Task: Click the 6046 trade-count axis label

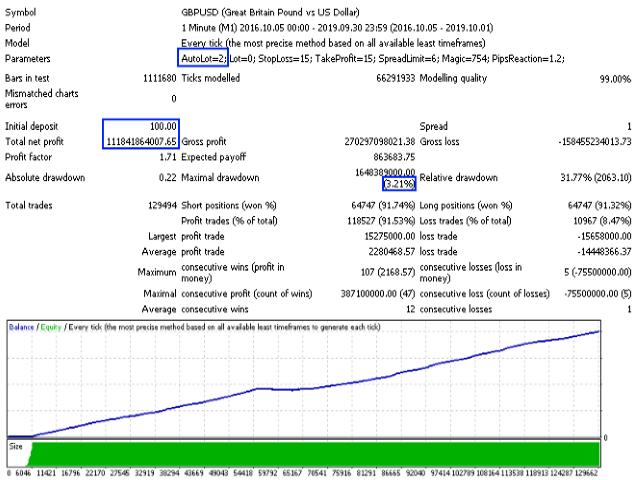Action: click(x=23, y=473)
